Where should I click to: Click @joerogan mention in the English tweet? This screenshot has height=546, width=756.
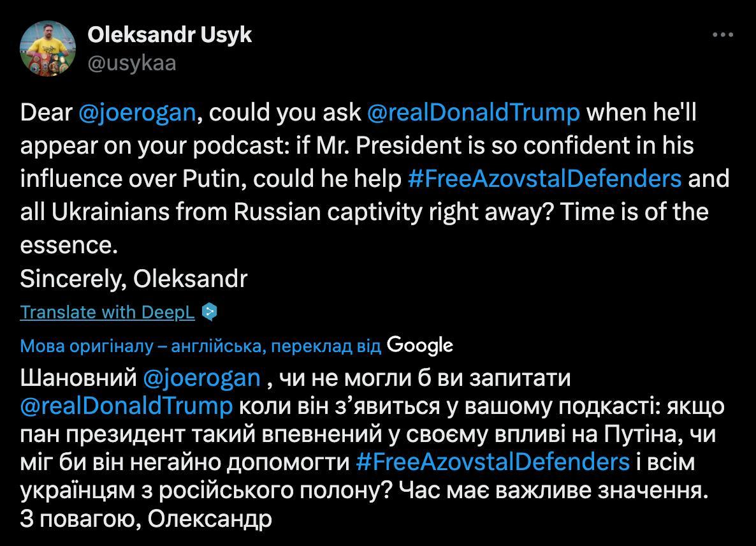click(137, 112)
